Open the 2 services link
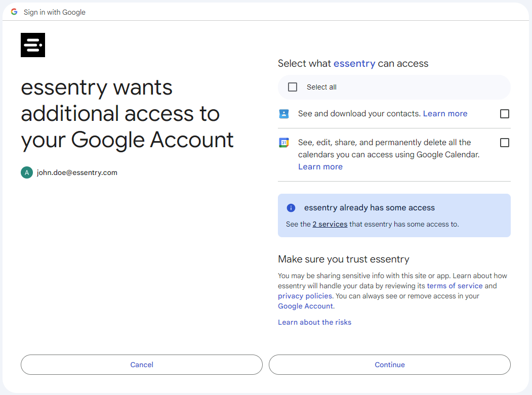Viewport: 532px width, 395px height. click(x=330, y=224)
